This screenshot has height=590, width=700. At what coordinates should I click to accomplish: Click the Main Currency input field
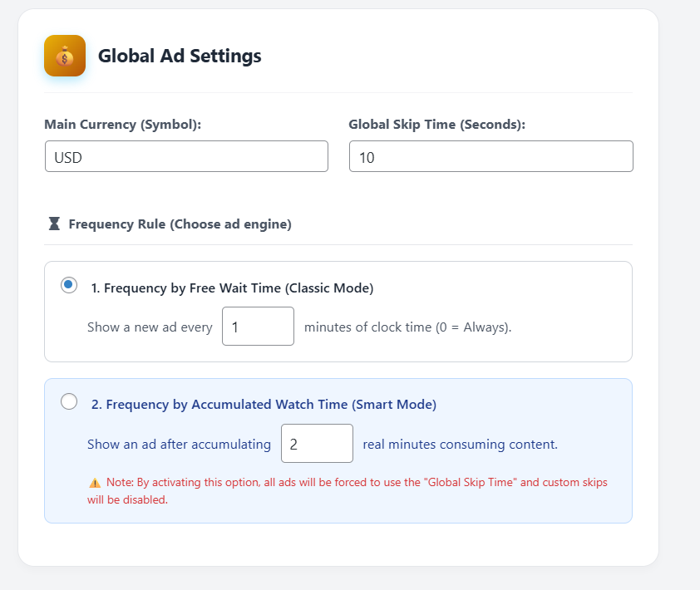(x=186, y=156)
